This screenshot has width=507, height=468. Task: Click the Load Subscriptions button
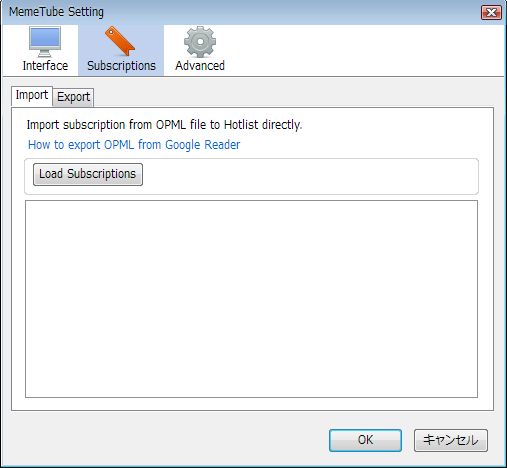pos(88,174)
